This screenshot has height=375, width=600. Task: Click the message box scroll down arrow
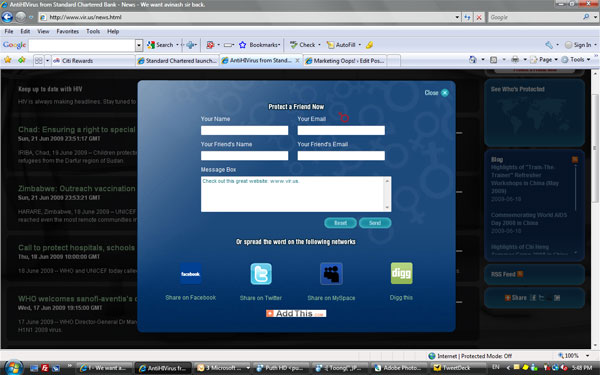387,207
